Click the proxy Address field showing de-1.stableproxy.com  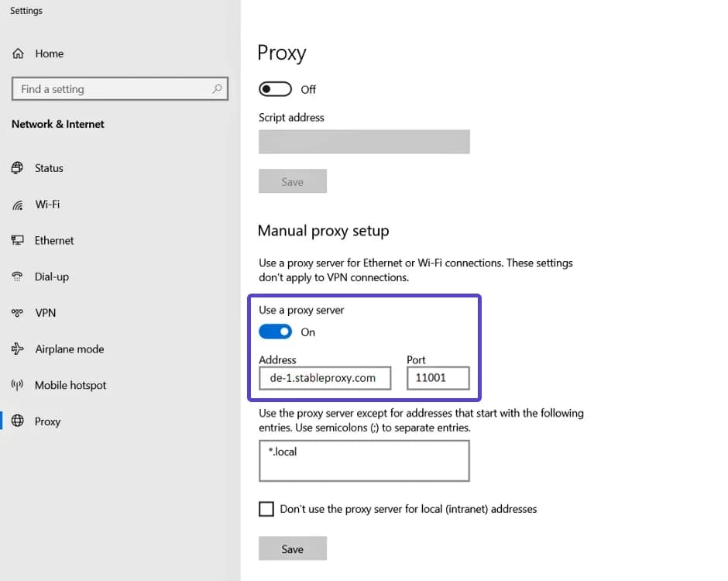[325, 378]
